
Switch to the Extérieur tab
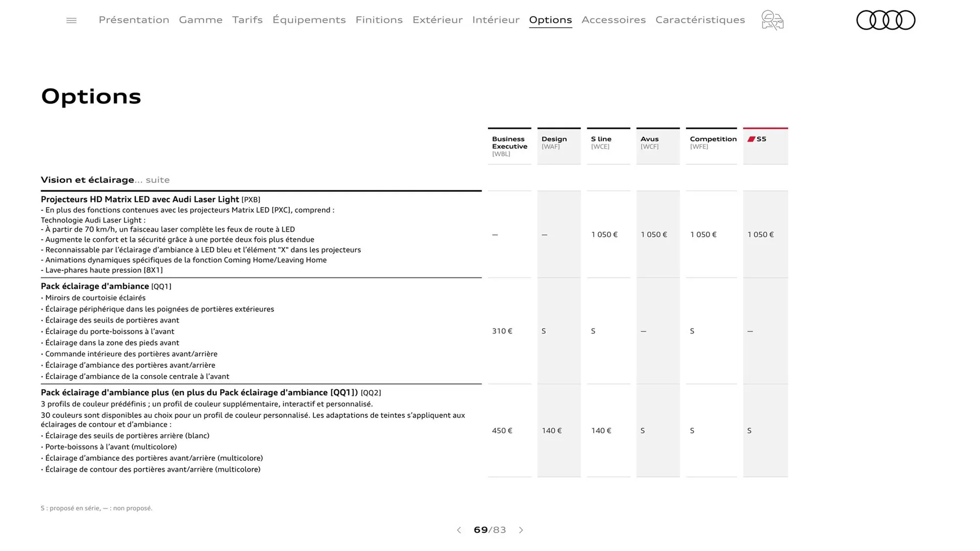437,20
